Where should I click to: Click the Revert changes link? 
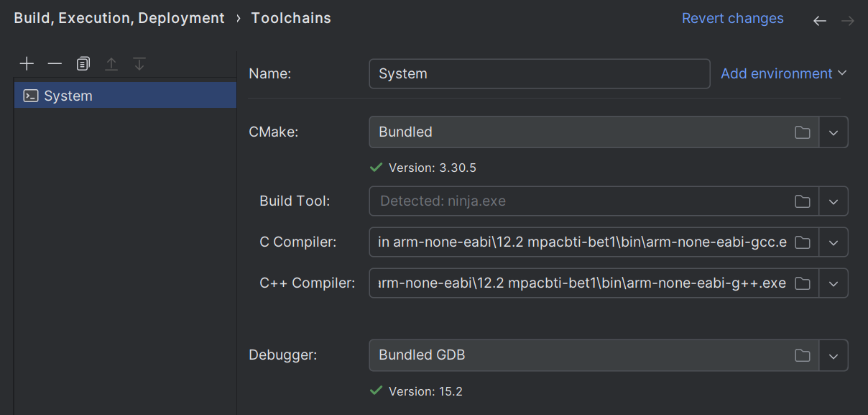click(x=733, y=19)
